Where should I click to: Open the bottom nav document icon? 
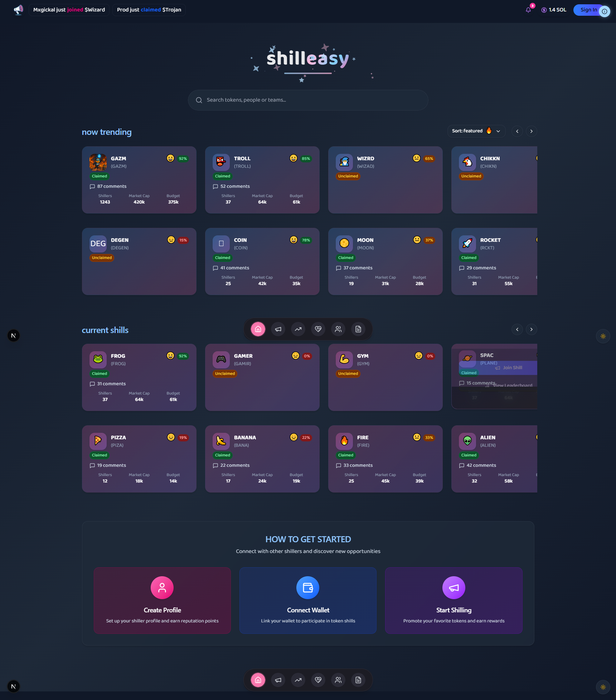(x=358, y=680)
